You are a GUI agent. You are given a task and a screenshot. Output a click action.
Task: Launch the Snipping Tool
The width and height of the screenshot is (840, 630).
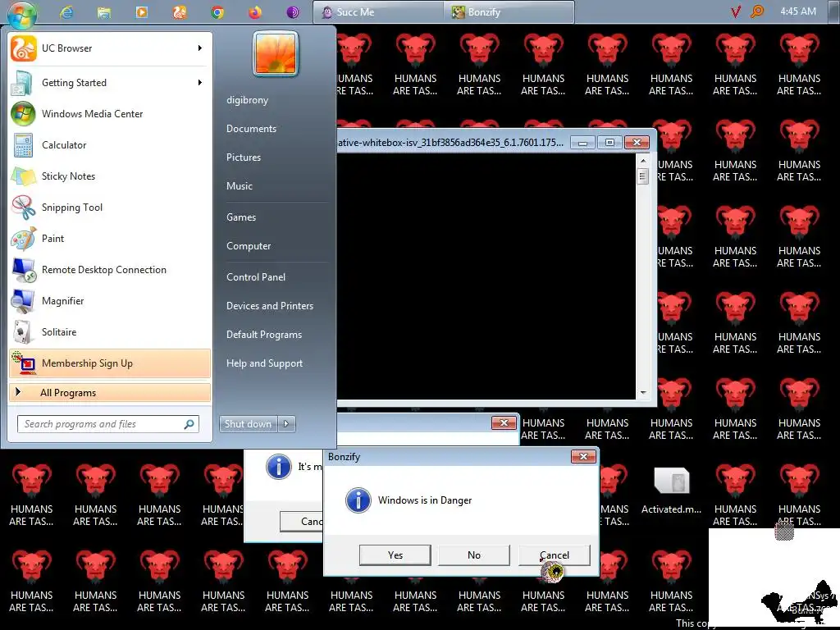[110, 208]
